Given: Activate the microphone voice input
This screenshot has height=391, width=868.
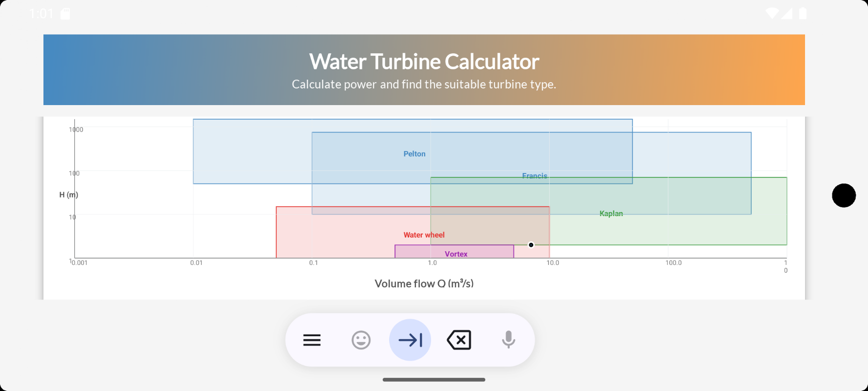Looking at the screenshot, I should coord(508,340).
